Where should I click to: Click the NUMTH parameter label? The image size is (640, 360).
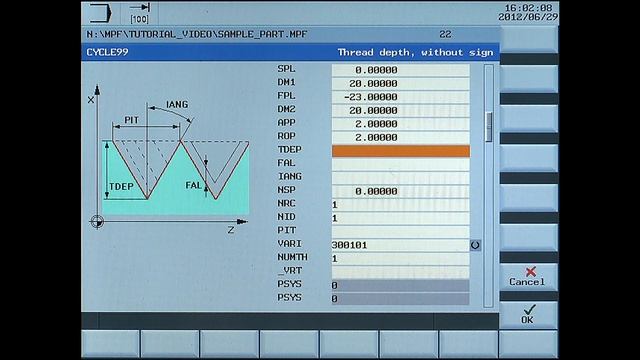point(292,257)
